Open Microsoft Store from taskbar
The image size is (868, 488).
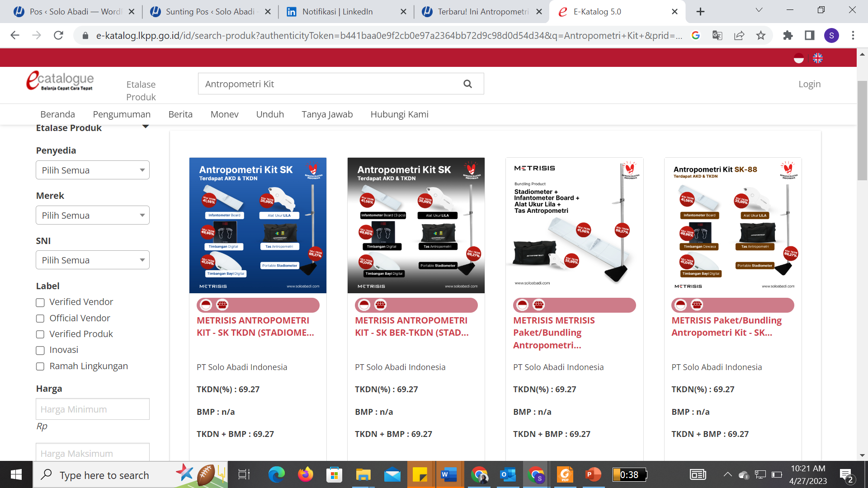point(335,474)
